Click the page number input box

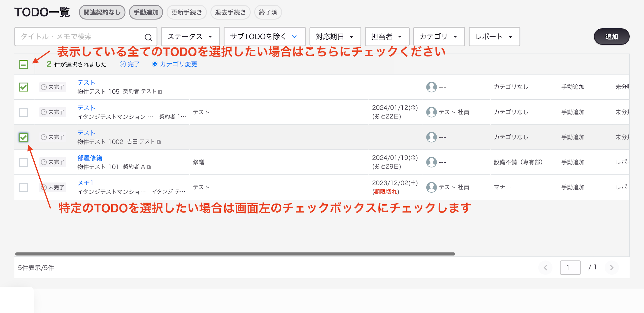coord(570,267)
